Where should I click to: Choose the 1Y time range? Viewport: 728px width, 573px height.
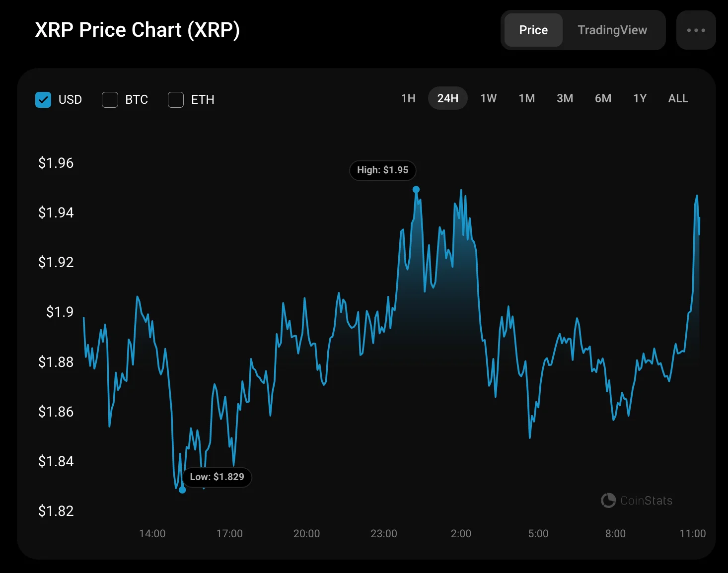pyautogui.click(x=640, y=98)
